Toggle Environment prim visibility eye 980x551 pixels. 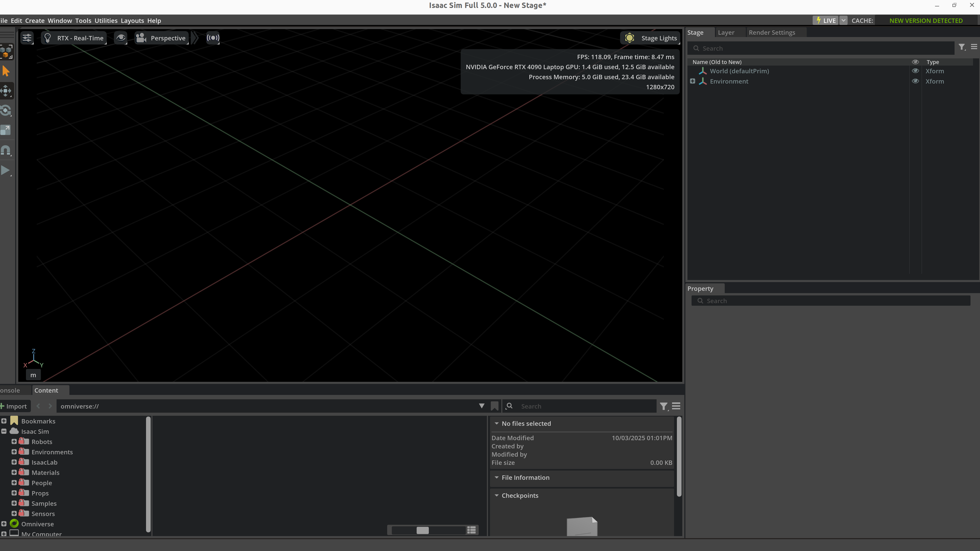coord(915,81)
